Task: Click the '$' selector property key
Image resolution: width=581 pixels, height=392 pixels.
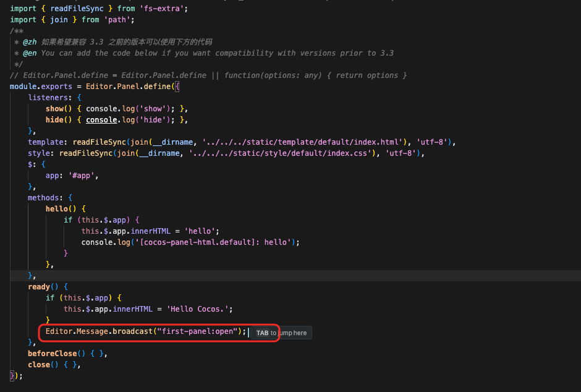Action: [30, 164]
